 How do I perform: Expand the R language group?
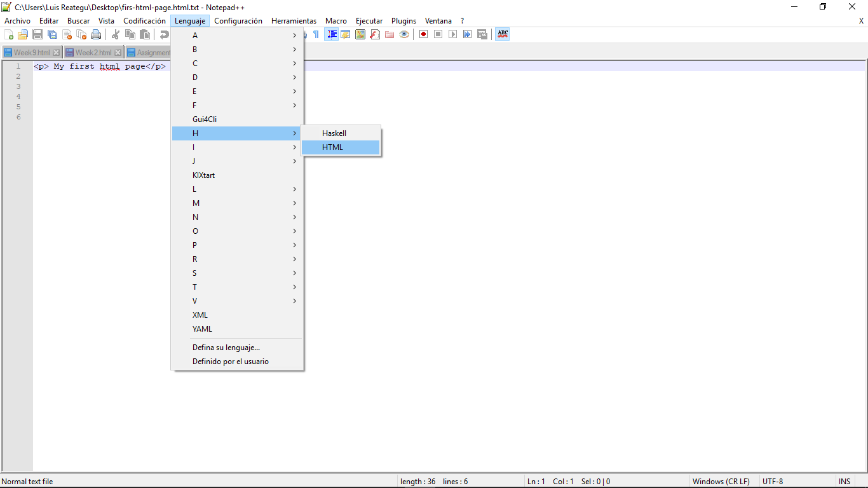coord(238,259)
